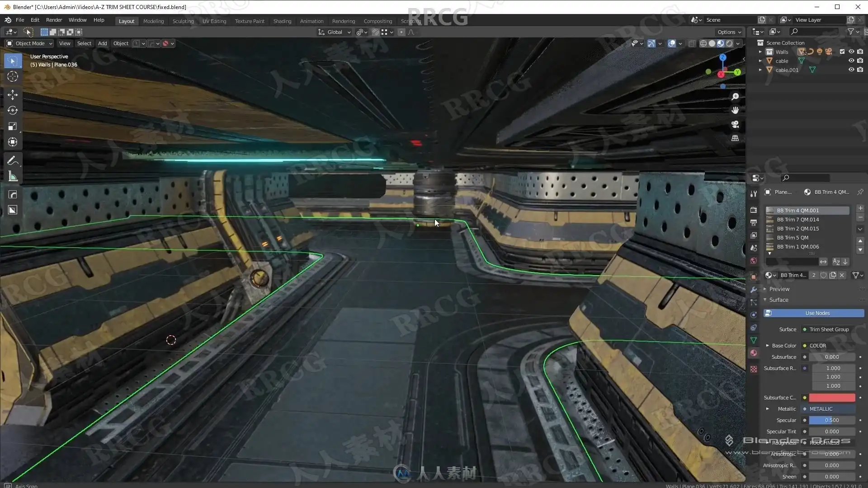Select the Rotate tool
The height and width of the screenshot is (488, 868).
pos(13,110)
